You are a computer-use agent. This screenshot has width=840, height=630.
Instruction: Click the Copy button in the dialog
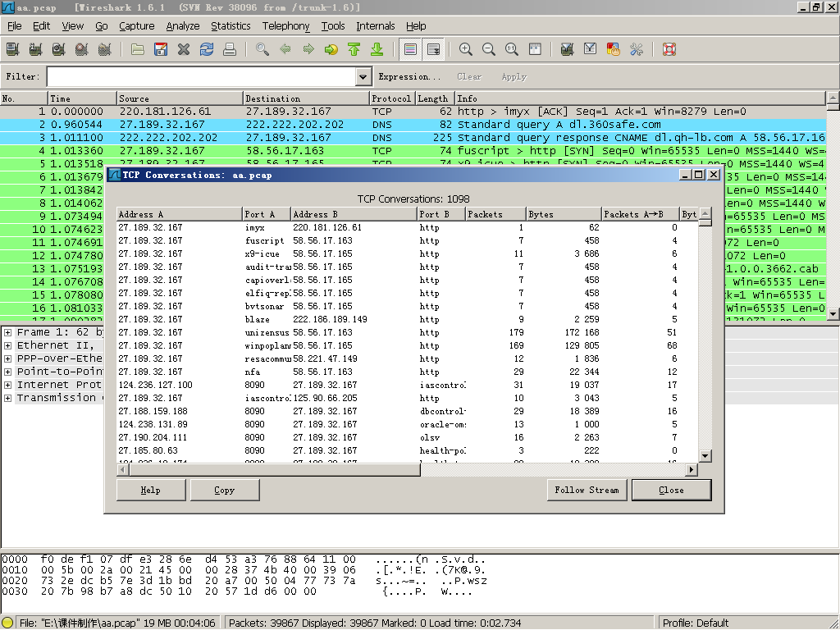click(225, 491)
